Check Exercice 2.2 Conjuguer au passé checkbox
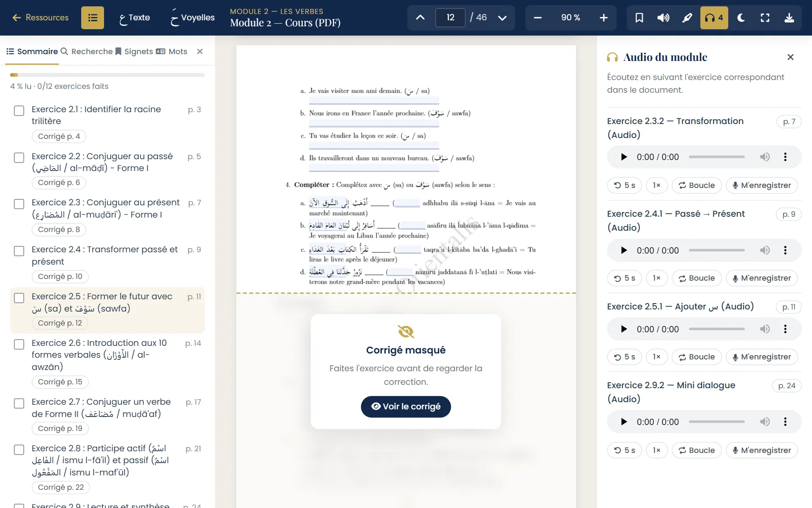 click(x=19, y=158)
